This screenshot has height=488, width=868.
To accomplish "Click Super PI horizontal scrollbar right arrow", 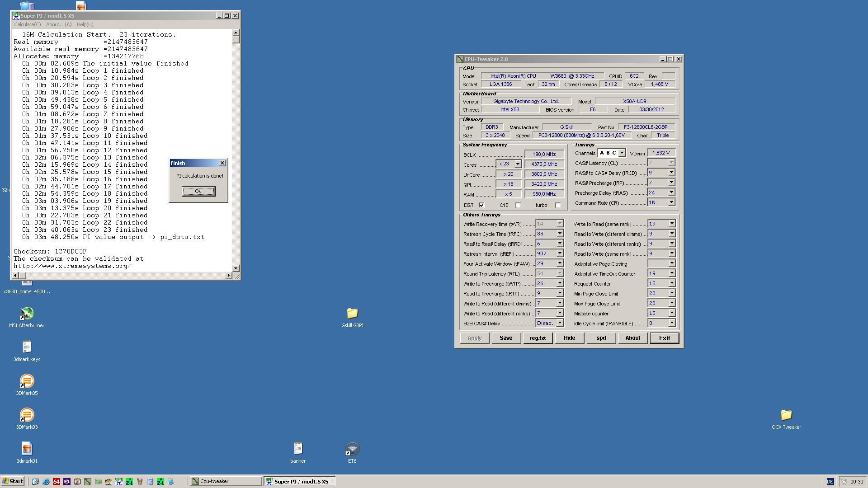I will click(x=228, y=275).
